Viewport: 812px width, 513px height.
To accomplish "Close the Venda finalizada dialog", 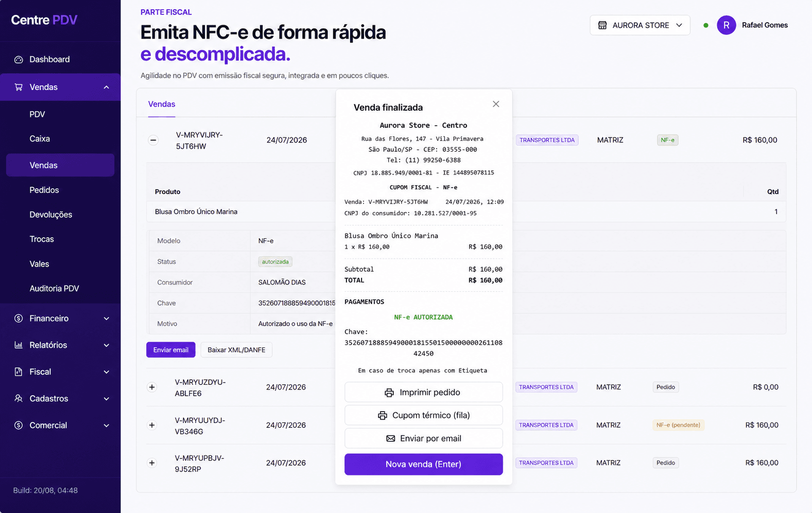I will pos(496,104).
